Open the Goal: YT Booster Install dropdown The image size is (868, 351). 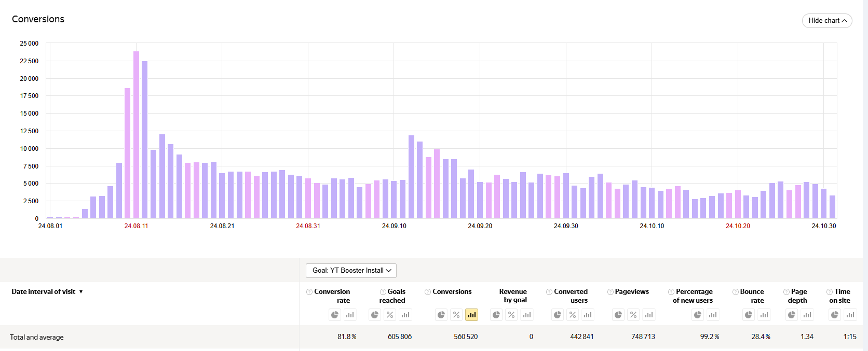coord(351,270)
